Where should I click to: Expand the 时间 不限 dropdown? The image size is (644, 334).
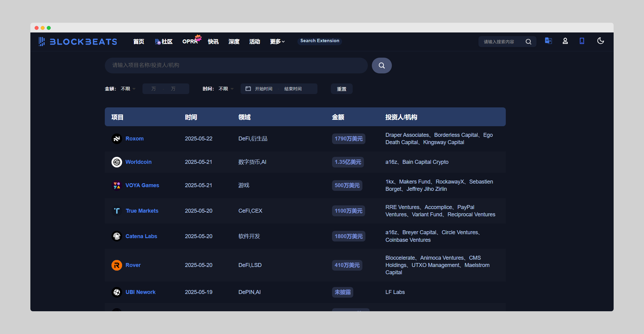click(x=226, y=89)
